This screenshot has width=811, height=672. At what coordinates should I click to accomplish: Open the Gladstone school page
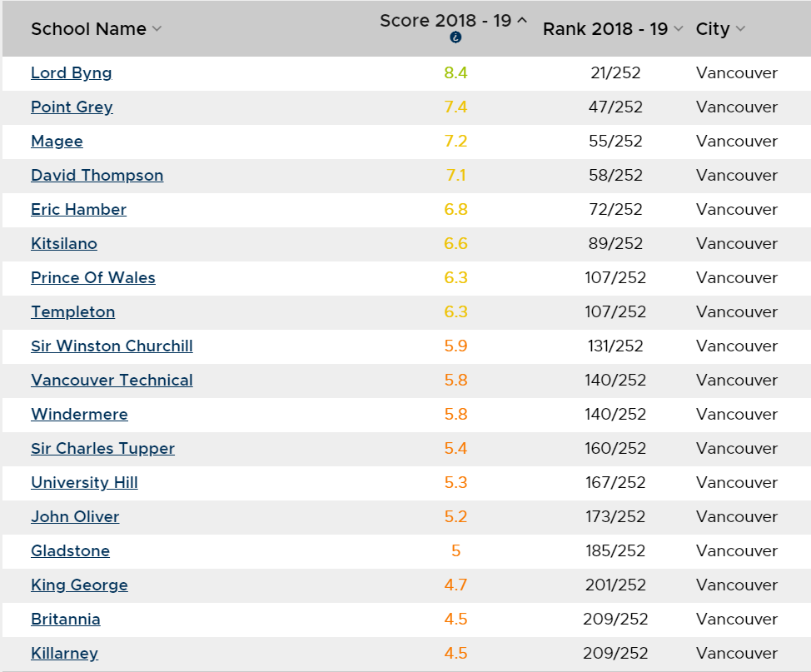[x=70, y=551]
